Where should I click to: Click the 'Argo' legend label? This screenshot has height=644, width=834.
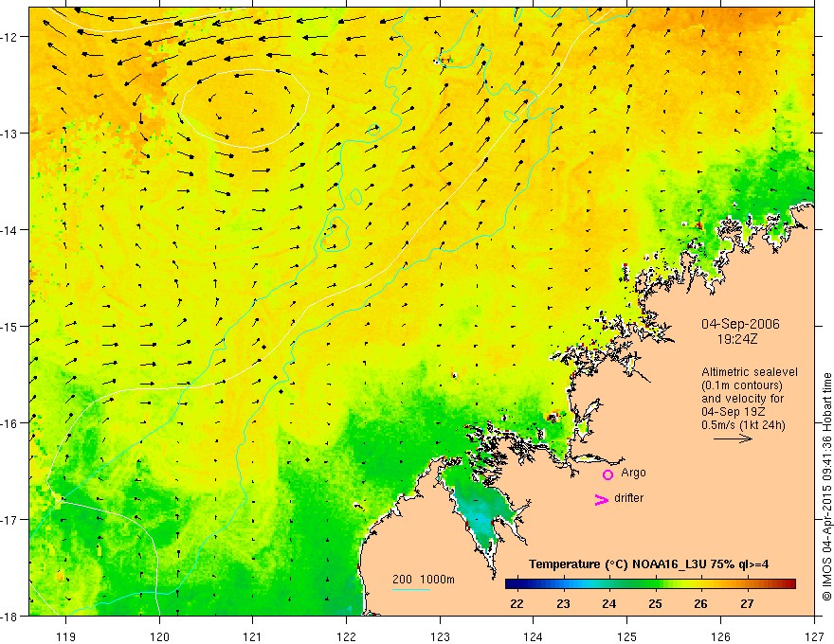click(633, 473)
